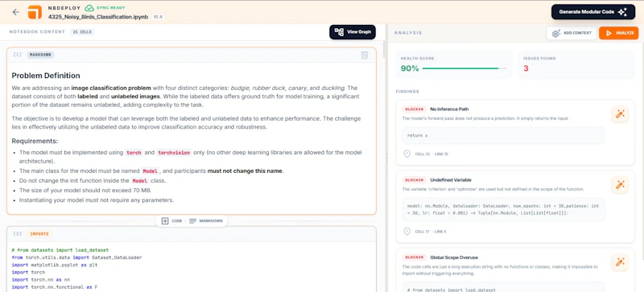This screenshot has width=644, height=292.
Task: Click the Issues Found count 3
Action: pyautogui.click(x=526, y=68)
